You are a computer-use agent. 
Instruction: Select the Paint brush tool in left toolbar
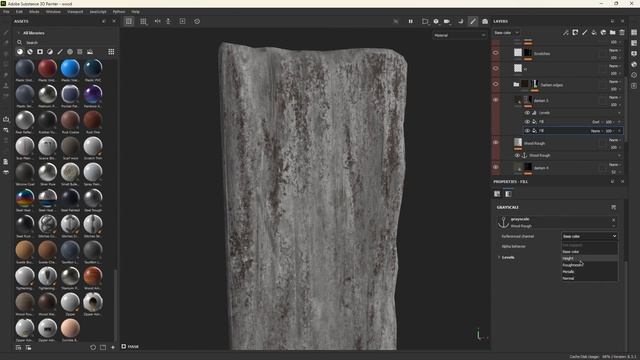pos(6,32)
